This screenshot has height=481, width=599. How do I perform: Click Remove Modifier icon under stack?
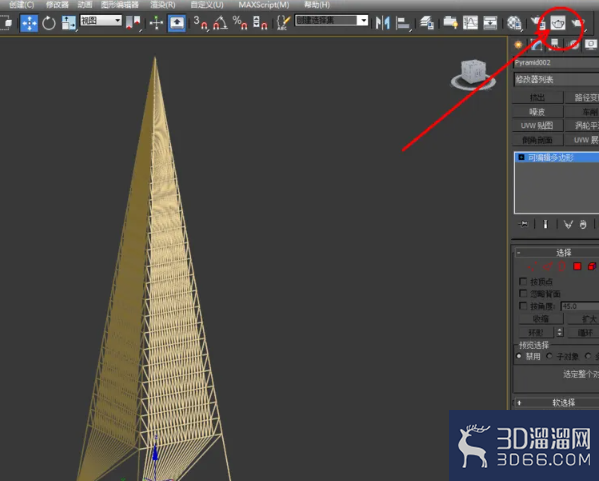coord(583,224)
